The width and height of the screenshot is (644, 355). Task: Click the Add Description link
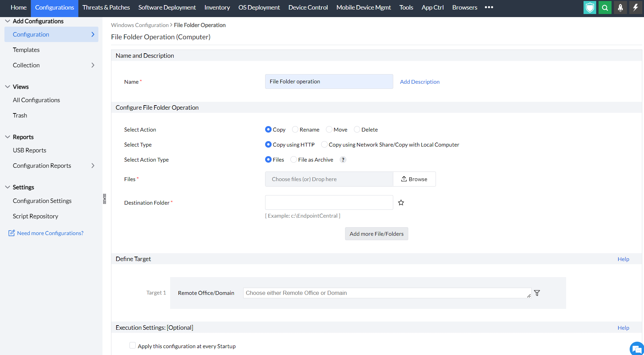pyautogui.click(x=420, y=82)
